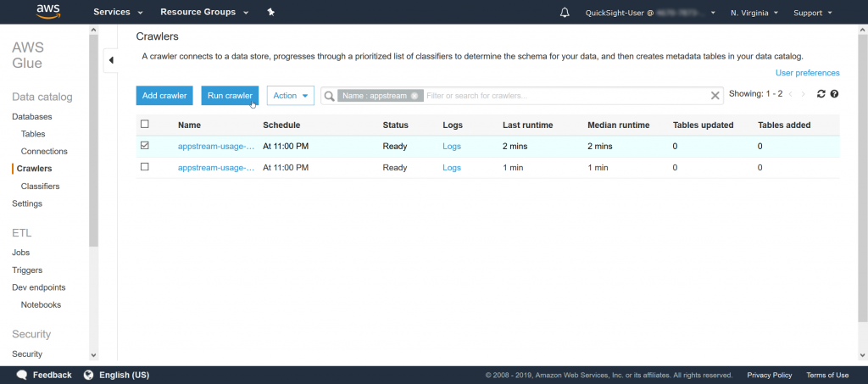
Task: Click the Add crawler button
Action: click(164, 95)
